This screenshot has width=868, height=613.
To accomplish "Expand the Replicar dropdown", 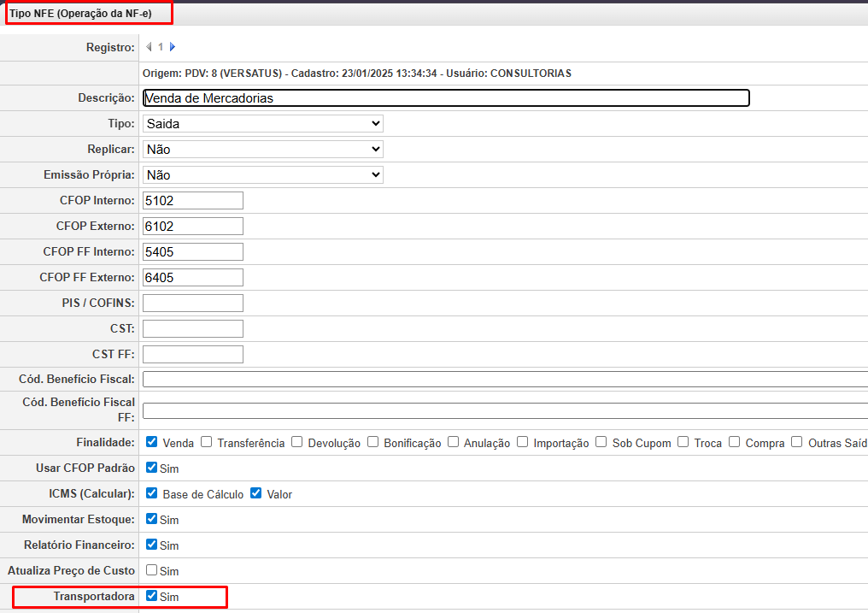I will [x=262, y=150].
